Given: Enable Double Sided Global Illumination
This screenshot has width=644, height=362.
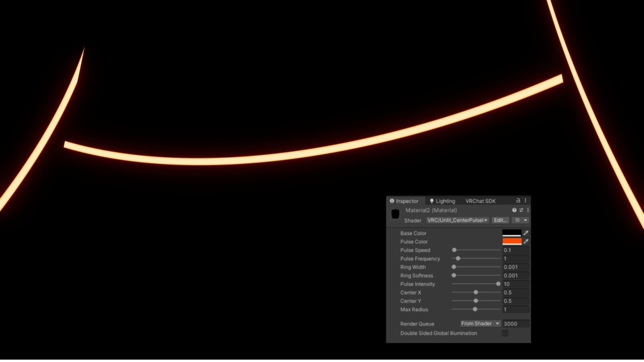Looking at the screenshot, I should point(505,333).
